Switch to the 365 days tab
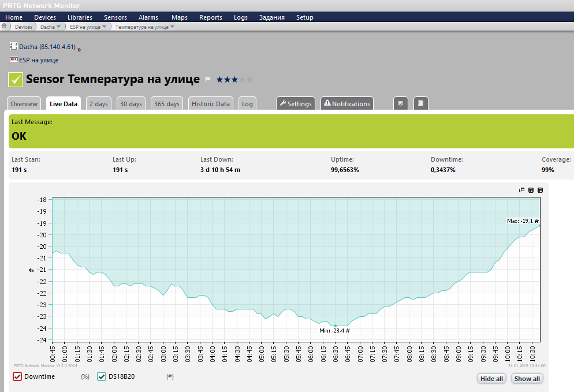 166,103
